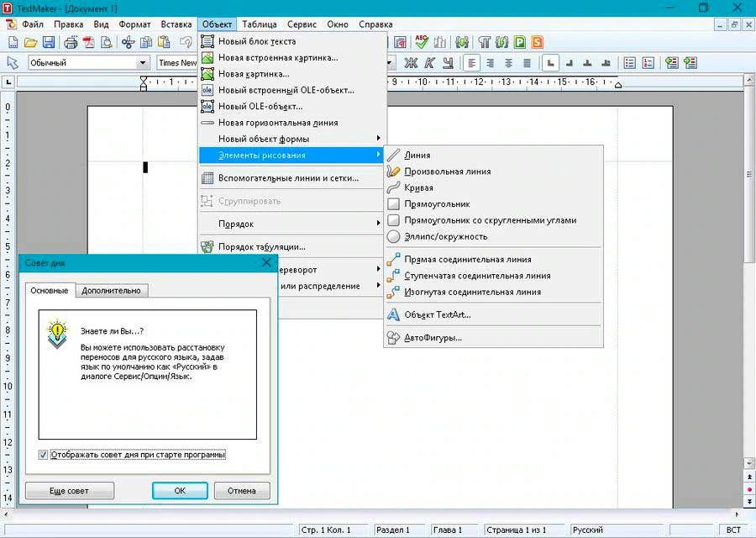Click the Undo arrow icon

(x=186, y=43)
